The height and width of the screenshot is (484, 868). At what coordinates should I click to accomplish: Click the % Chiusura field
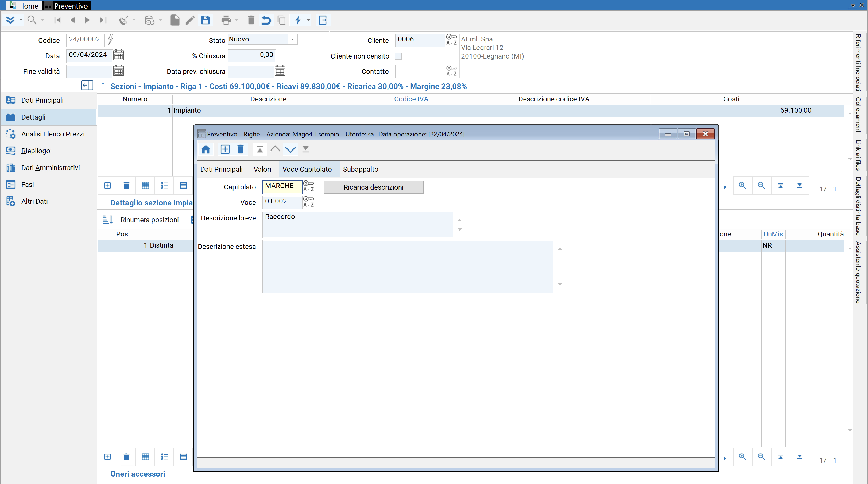pos(251,55)
